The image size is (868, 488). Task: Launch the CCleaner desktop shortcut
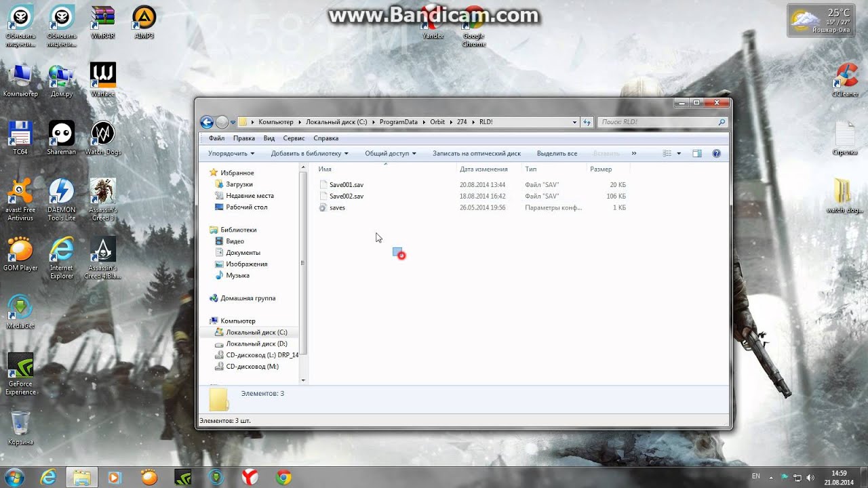pos(845,80)
